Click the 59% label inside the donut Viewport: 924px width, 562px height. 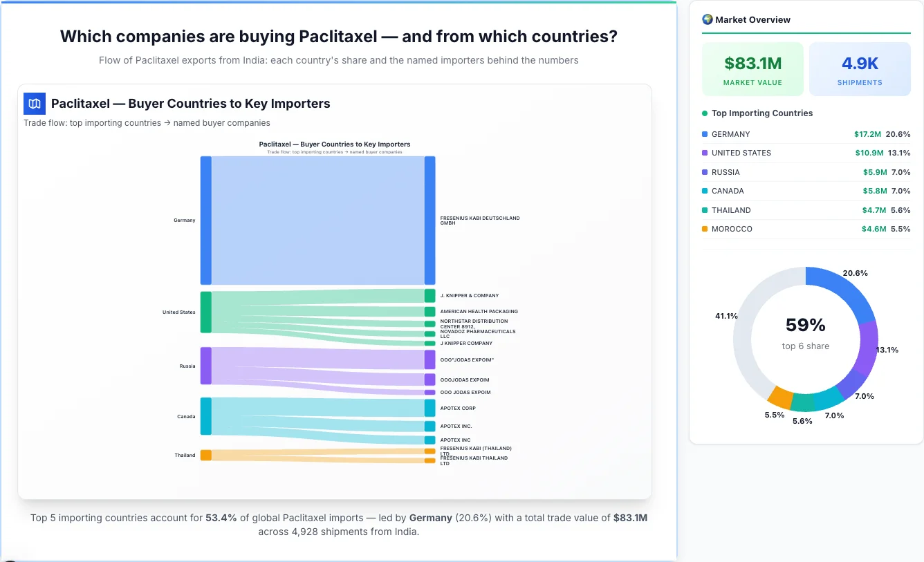pyautogui.click(x=805, y=324)
